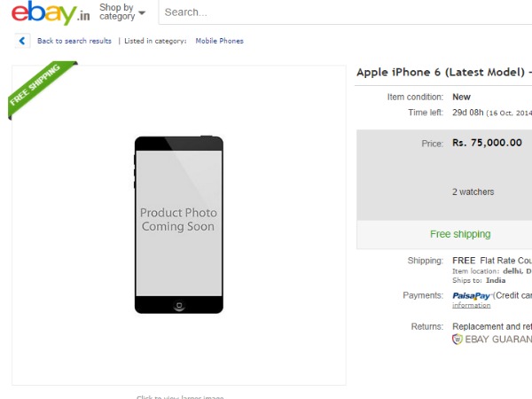Click the EBAY GUARANTEE text
Image resolution: width=532 pixels, height=399 pixels.
point(498,339)
